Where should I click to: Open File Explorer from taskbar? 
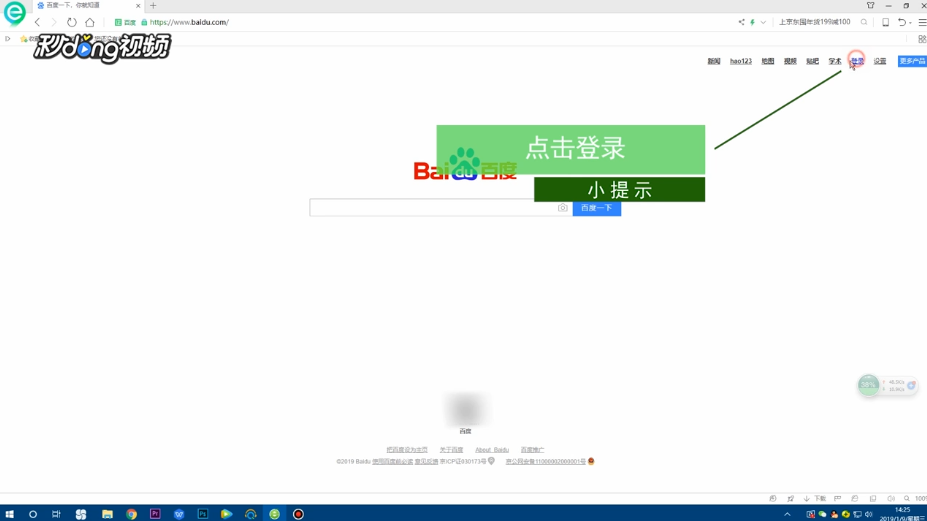point(107,514)
